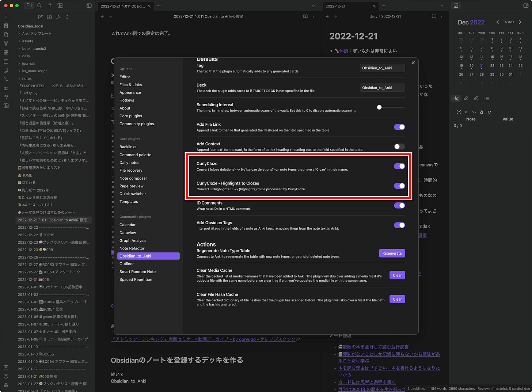
Task: Open daily note calendar ribbon icon
Action: click(x=6, y=61)
